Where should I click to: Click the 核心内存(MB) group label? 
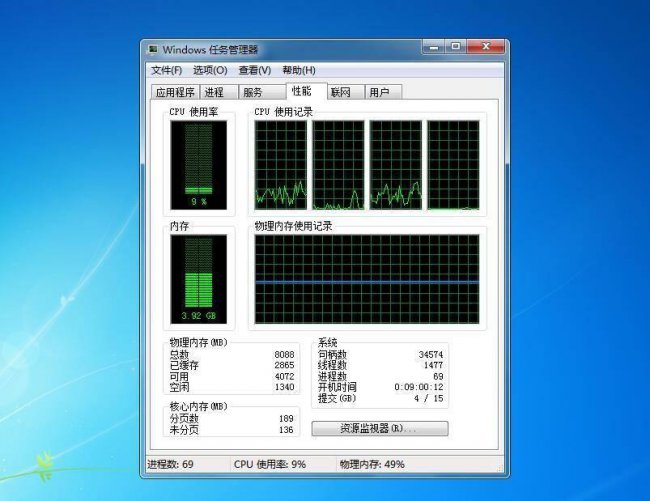(199, 407)
